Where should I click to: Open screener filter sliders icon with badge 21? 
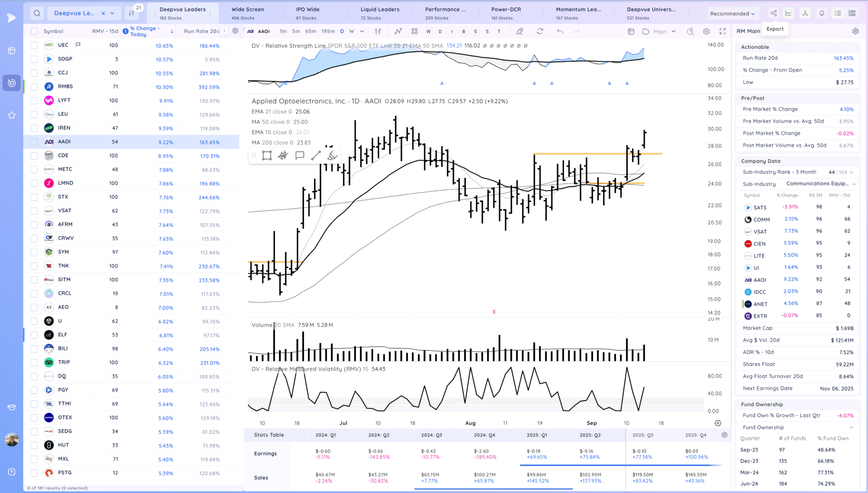132,13
